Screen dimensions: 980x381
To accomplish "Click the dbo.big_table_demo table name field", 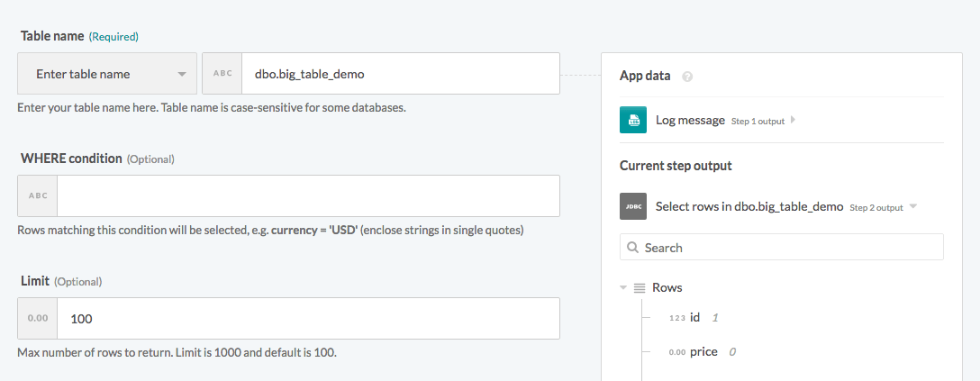I will pyautogui.click(x=400, y=74).
